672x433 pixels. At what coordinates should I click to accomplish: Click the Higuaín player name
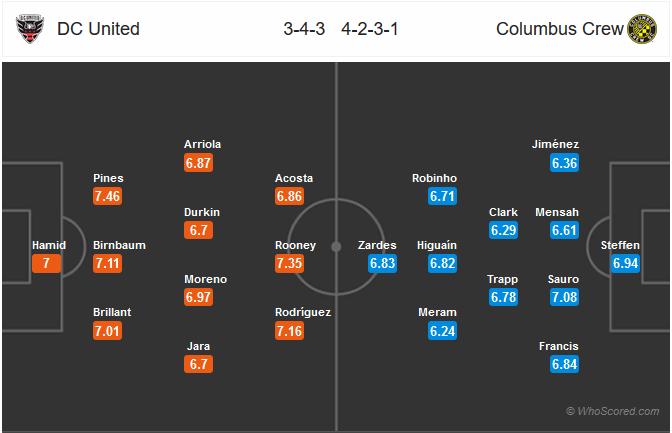tap(437, 245)
